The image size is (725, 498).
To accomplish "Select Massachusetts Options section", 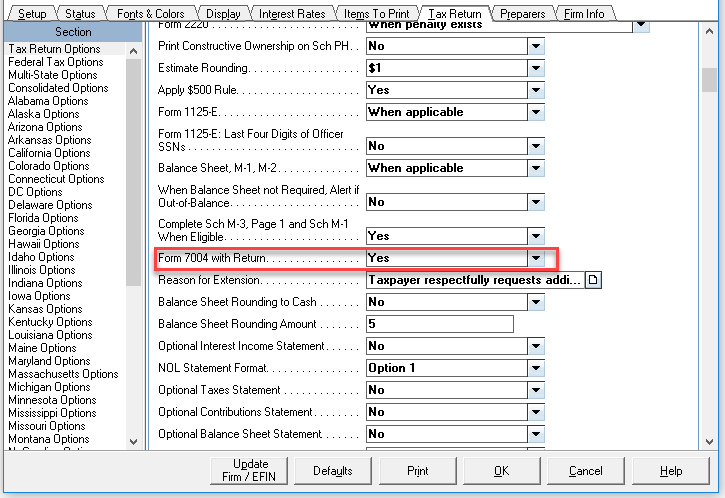I will tap(63, 374).
